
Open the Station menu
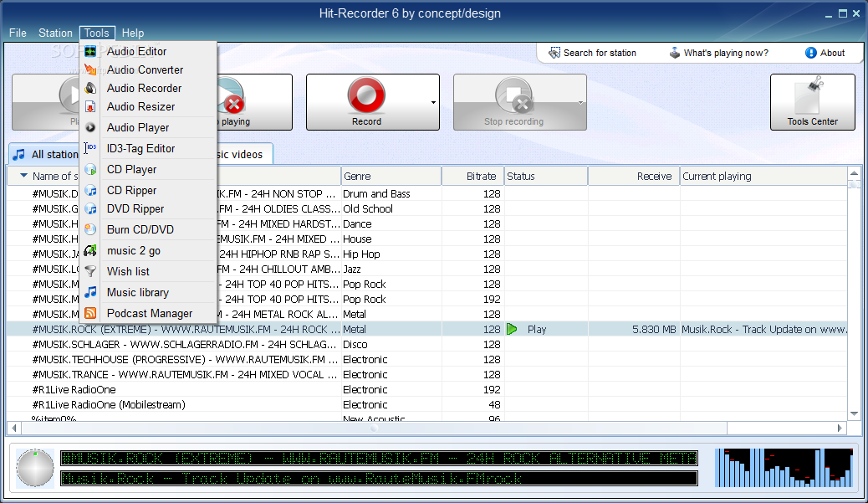coord(55,33)
